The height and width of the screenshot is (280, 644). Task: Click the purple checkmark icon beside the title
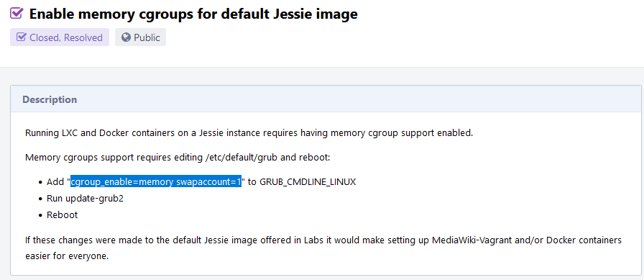pos(17,13)
